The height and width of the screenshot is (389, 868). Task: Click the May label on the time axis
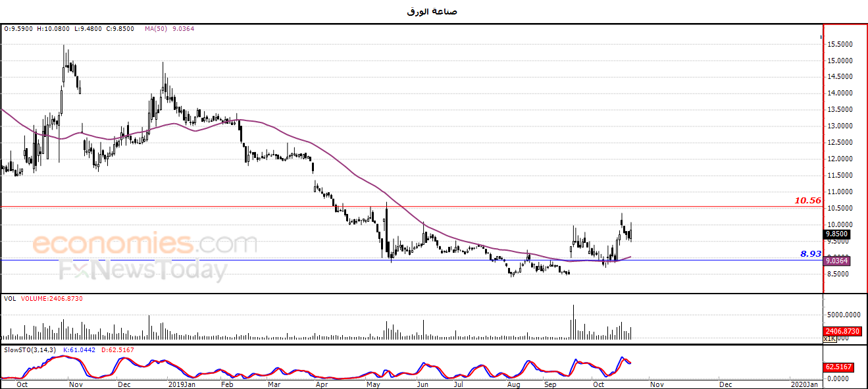tap(374, 383)
